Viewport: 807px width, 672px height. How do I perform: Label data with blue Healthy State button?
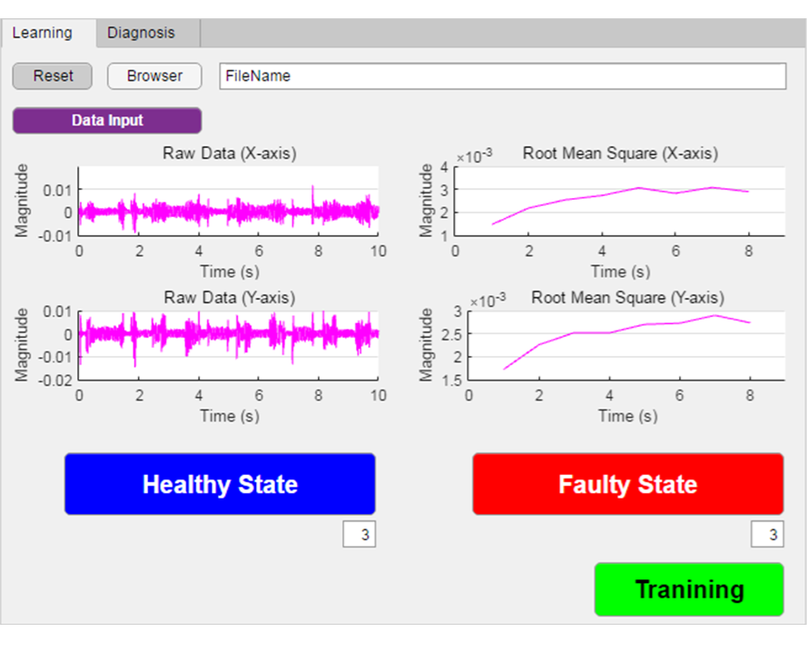[x=220, y=484]
